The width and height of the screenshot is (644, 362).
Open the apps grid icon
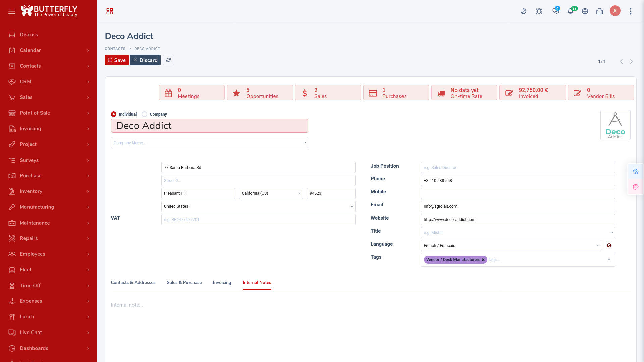click(110, 11)
